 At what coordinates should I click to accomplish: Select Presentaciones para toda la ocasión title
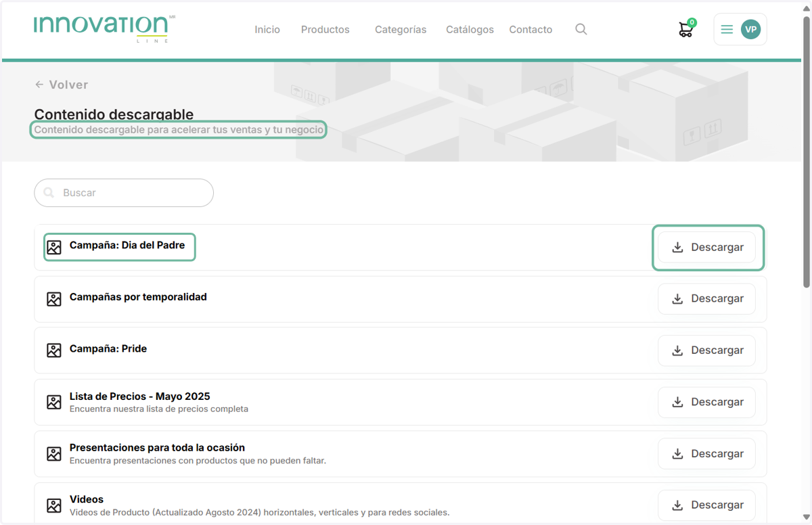pos(157,448)
